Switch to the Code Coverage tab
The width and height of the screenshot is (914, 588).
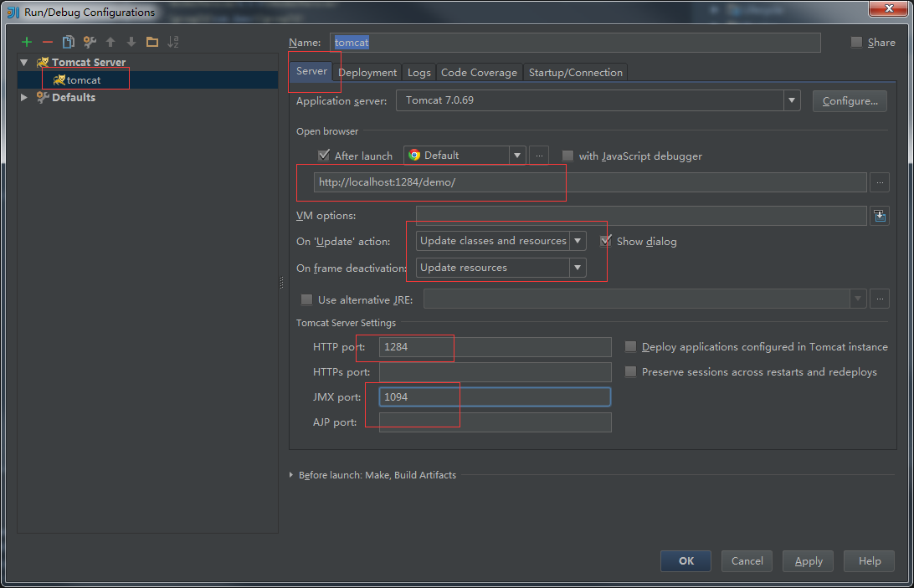tap(479, 72)
